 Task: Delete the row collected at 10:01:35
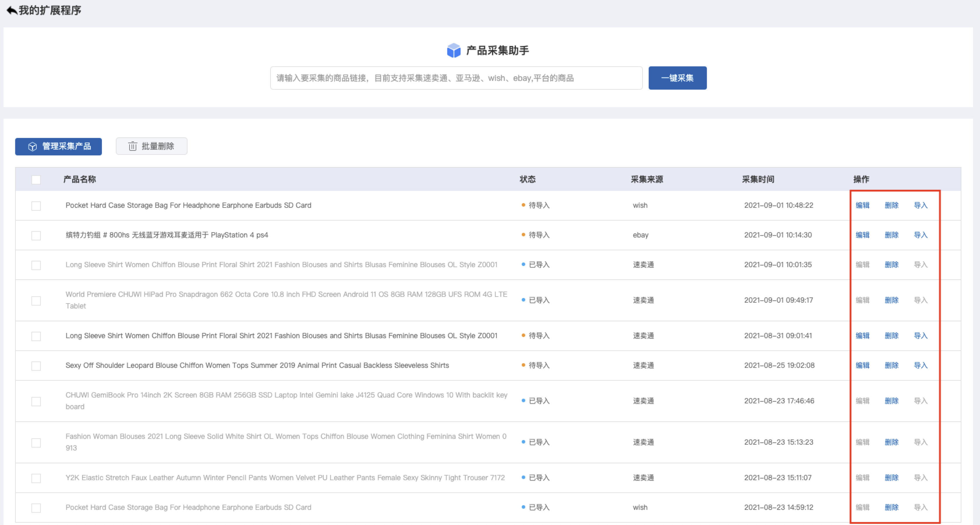click(891, 265)
